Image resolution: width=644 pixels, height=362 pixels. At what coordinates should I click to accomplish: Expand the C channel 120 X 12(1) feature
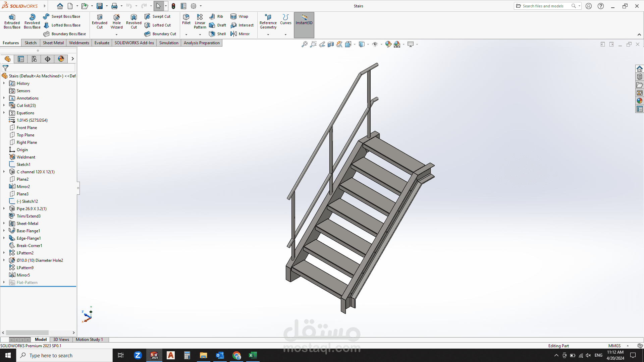[x=4, y=172]
